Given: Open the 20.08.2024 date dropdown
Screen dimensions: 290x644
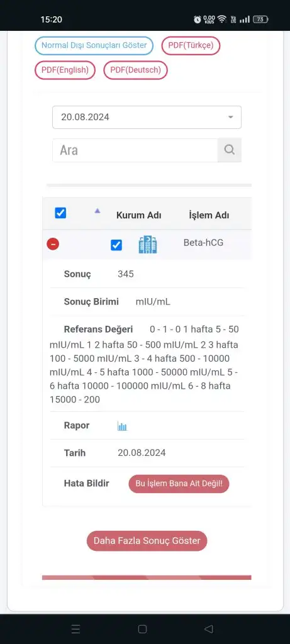Looking at the screenshot, I should pyautogui.click(x=147, y=118).
